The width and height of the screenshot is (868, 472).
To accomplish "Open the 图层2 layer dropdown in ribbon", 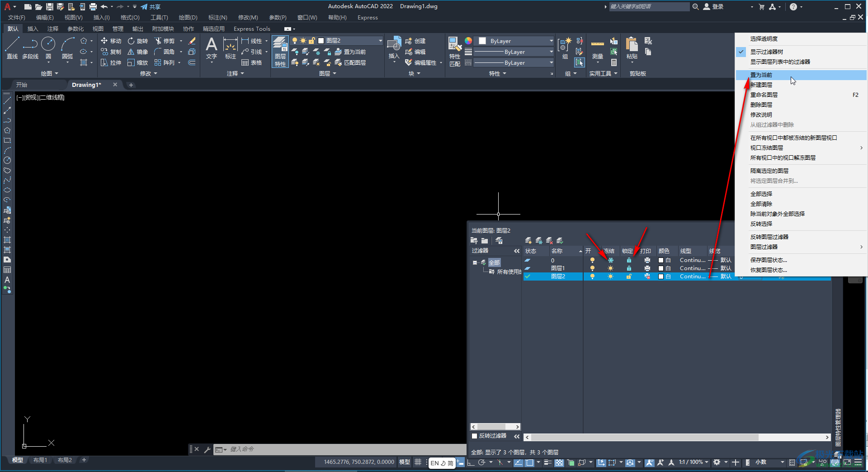I will click(x=380, y=41).
